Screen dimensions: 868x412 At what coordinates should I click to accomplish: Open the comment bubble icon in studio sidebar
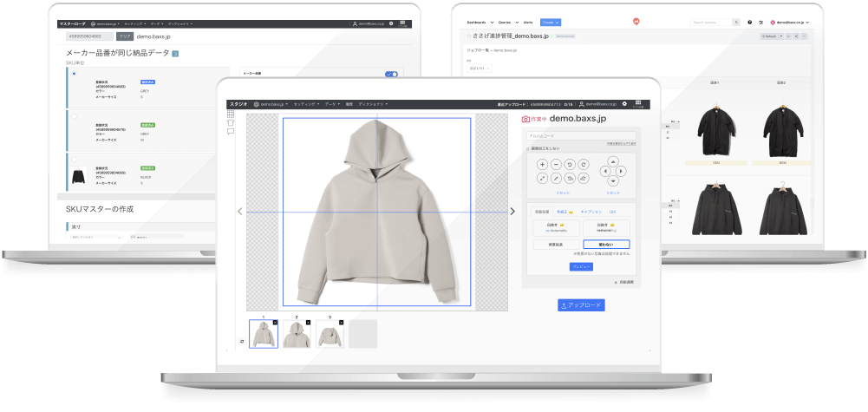[x=231, y=132]
